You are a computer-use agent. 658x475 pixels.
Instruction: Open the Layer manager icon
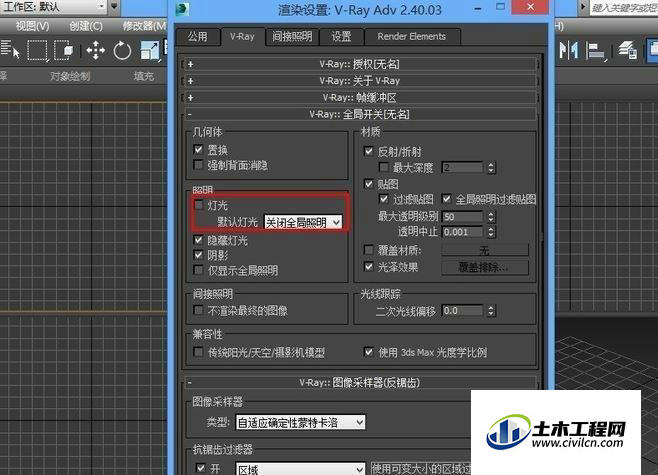[628, 50]
